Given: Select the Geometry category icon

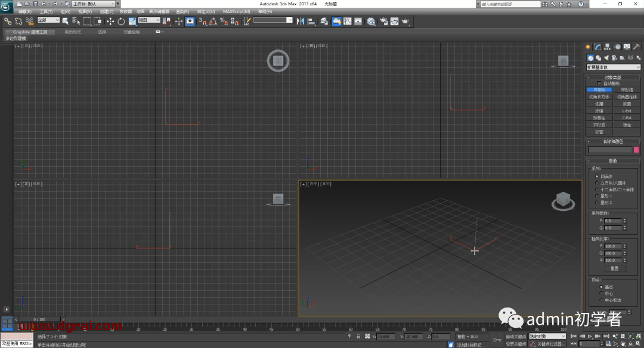Looking at the screenshot, I should [x=590, y=58].
